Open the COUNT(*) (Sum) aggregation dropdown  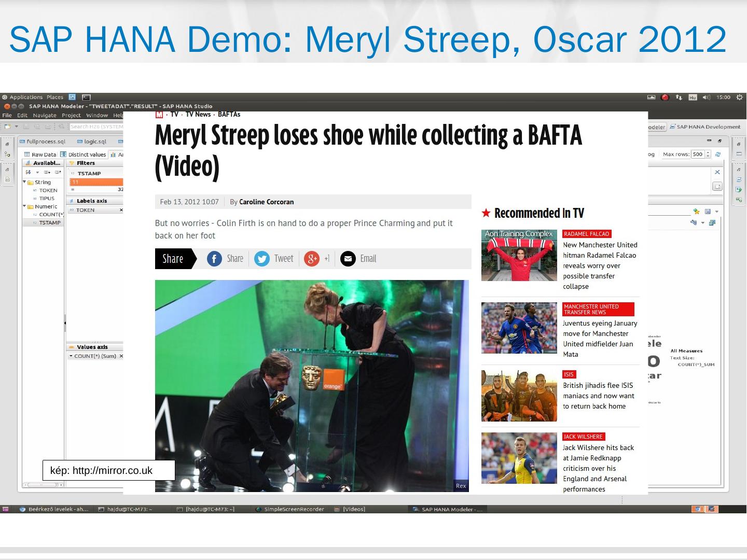point(71,356)
